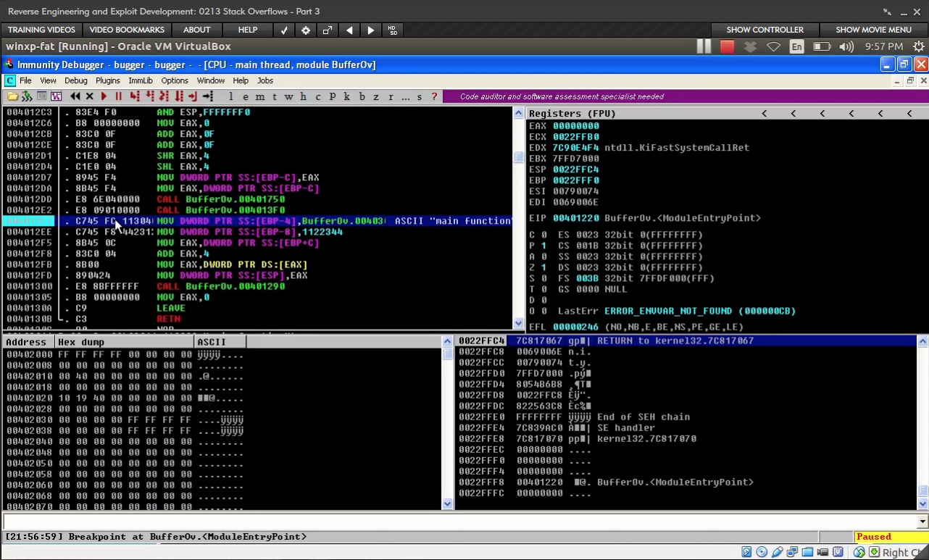Open the Plugins menu

[108, 80]
